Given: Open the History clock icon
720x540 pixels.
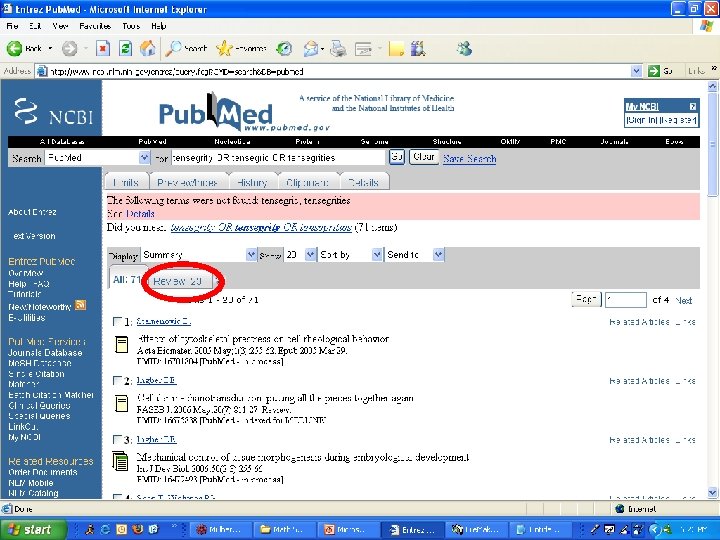Looking at the screenshot, I should [284, 48].
